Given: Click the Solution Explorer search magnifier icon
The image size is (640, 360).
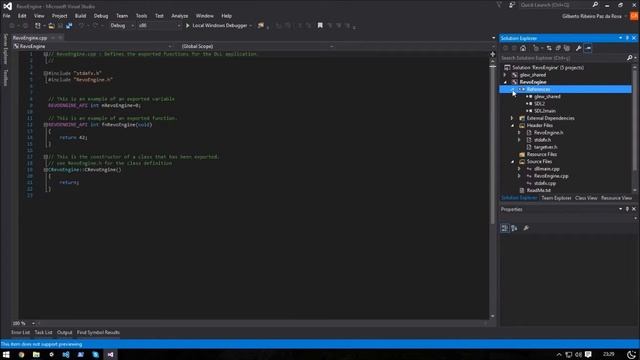Looking at the screenshot, I should 629,58.
